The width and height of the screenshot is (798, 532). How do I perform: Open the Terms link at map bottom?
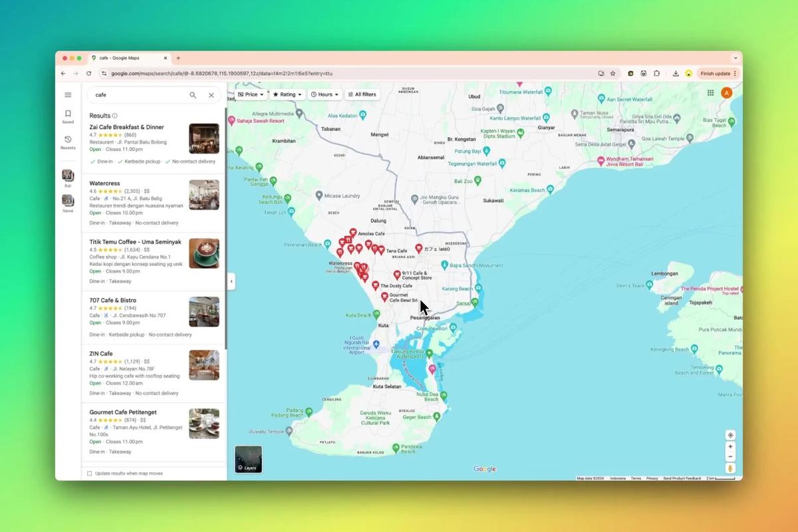tap(636, 478)
